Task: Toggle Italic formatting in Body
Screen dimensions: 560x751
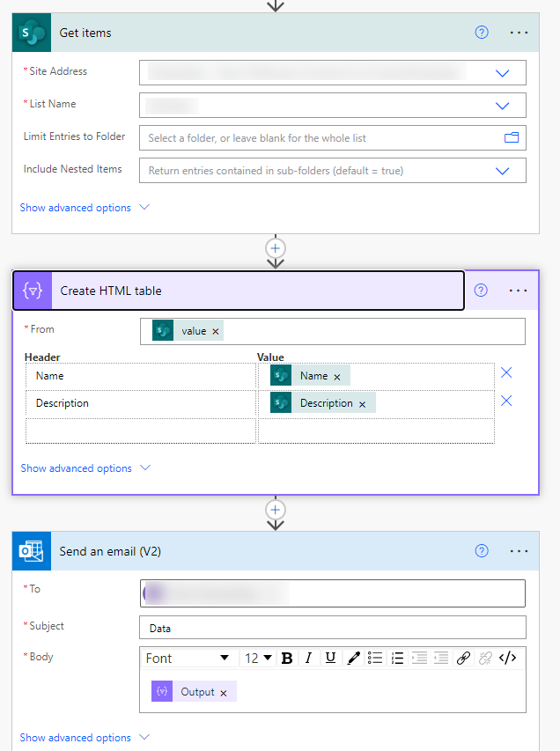Action: pos(308,658)
